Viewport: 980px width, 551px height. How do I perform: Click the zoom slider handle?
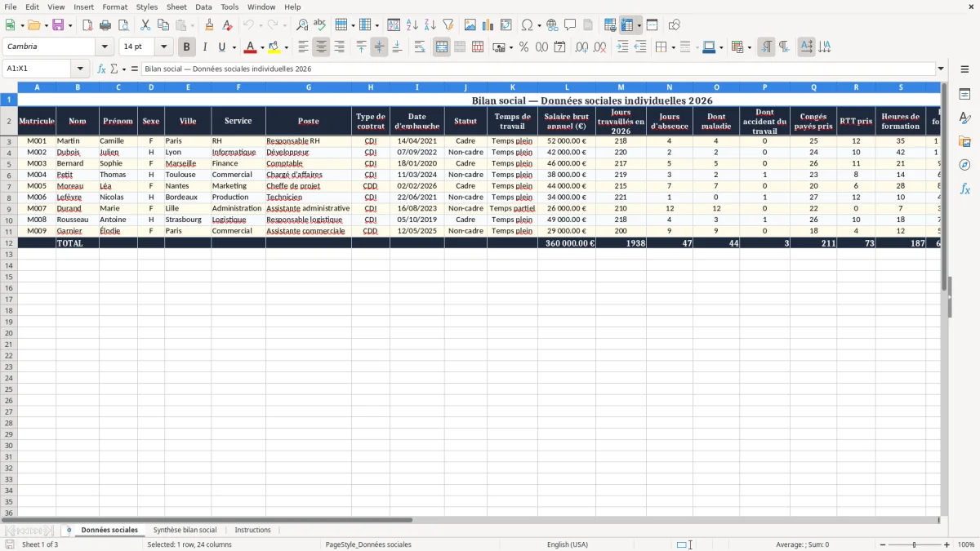pyautogui.click(x=915, y=544)
